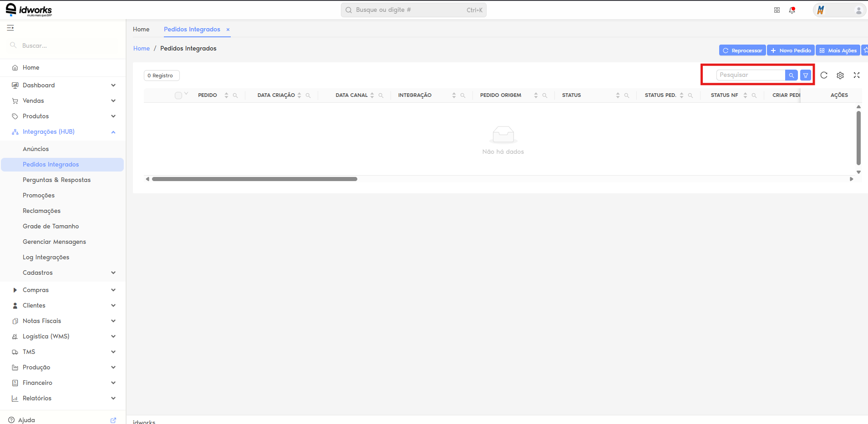This screenshot has width=868, height=424.
Task: Tick the select-all checkbox in table header
Action: [x=178, y=95]
